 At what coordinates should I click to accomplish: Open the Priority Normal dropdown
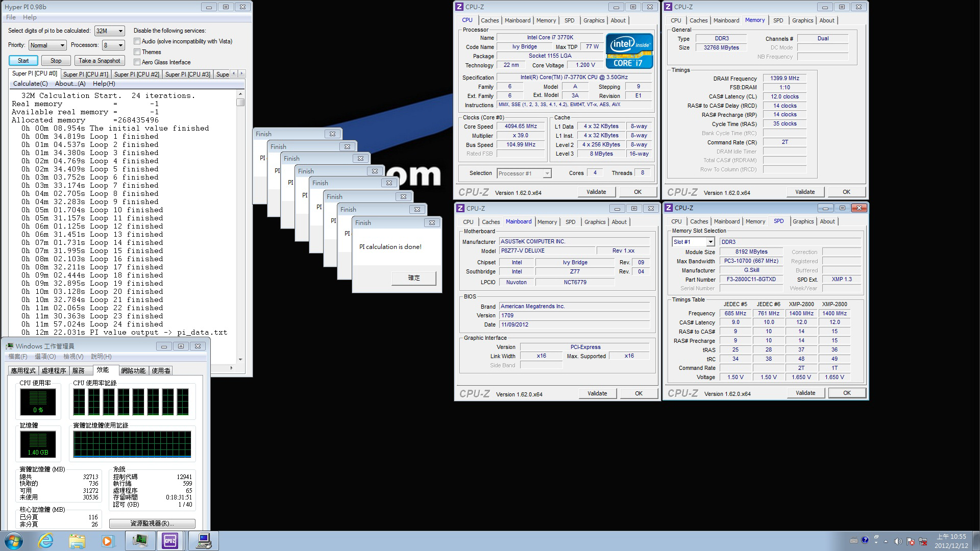point(47,45)
